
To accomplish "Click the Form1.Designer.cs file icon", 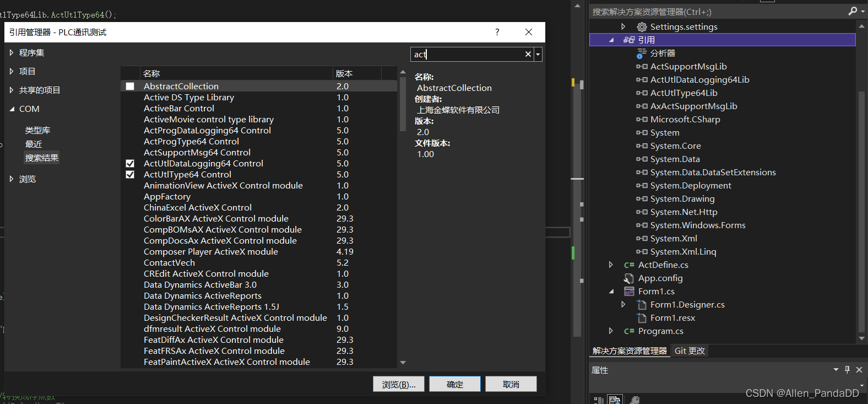I will point(642,305).
